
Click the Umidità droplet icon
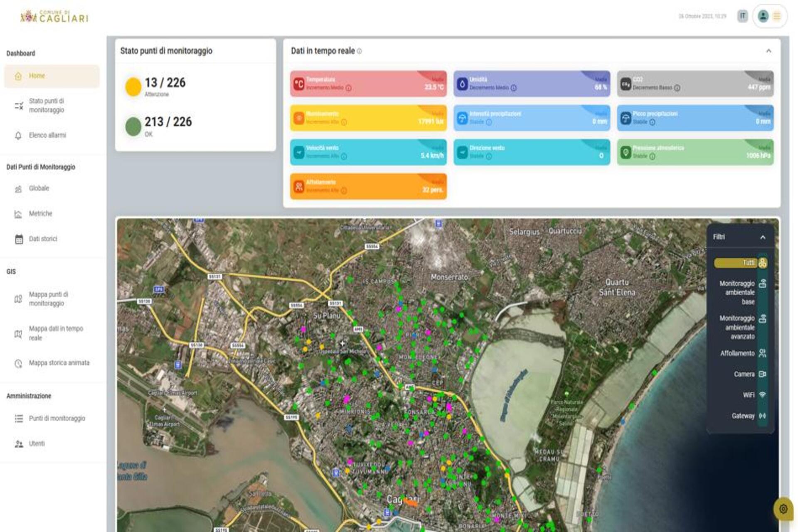click(462, 84)
